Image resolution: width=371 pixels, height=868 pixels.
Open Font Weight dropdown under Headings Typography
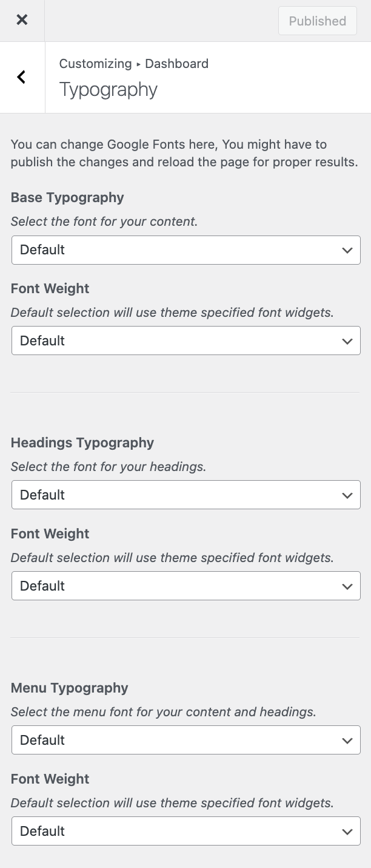pos(185,586)
